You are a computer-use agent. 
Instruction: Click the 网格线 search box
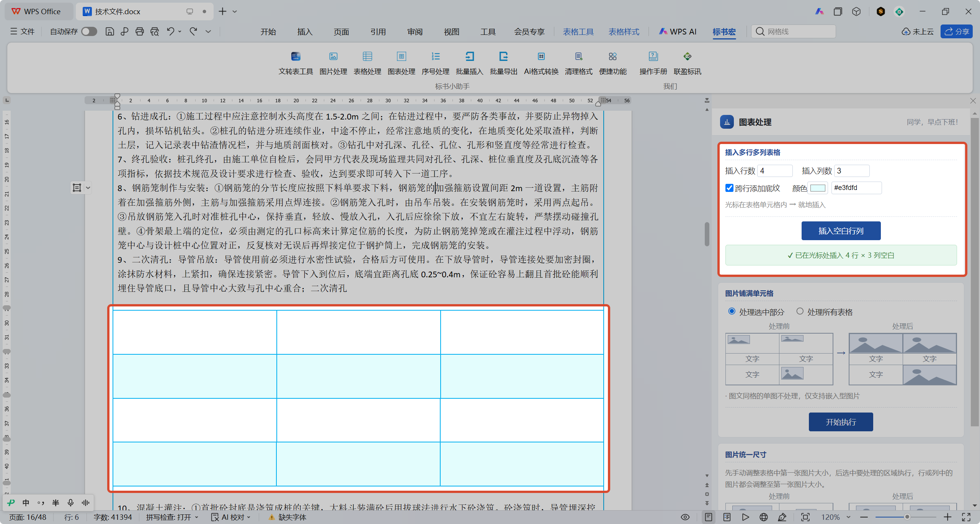(x=794, y=31)
